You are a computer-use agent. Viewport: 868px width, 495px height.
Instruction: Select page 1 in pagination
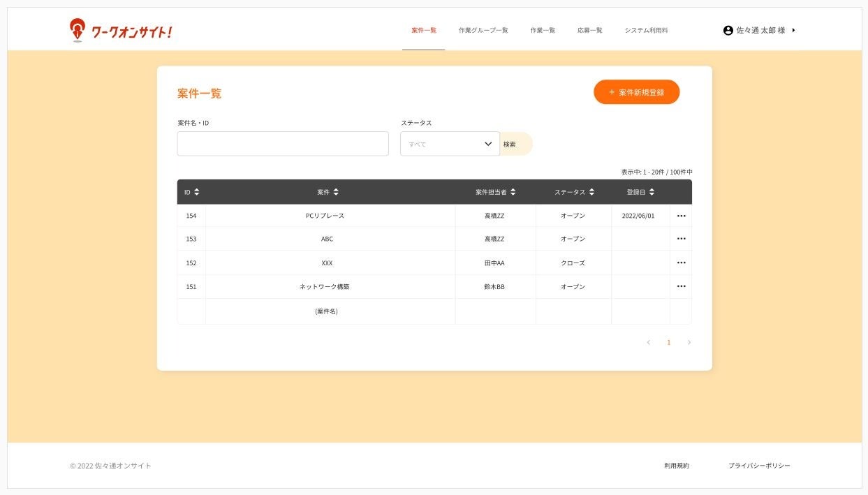tap(669, 342)
